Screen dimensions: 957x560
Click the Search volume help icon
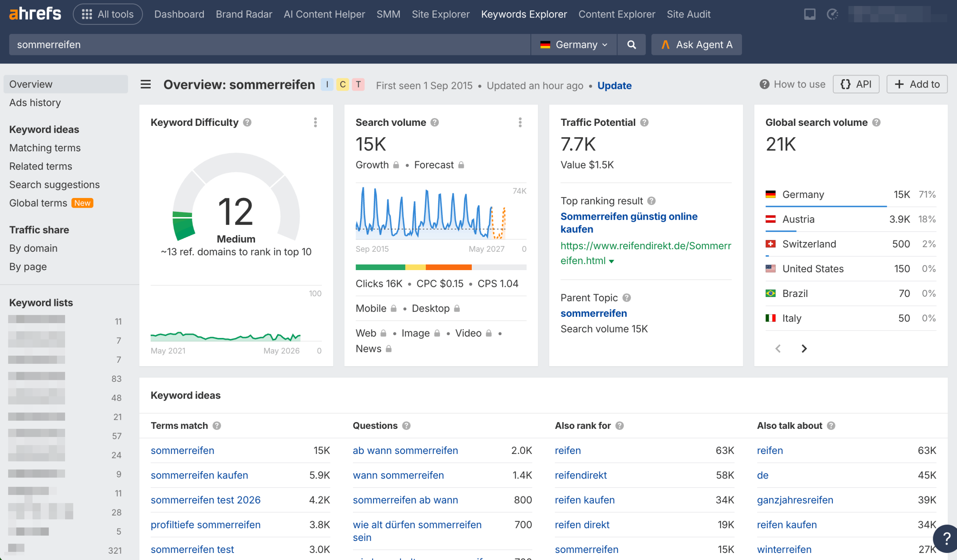click(x=434, y=122)
